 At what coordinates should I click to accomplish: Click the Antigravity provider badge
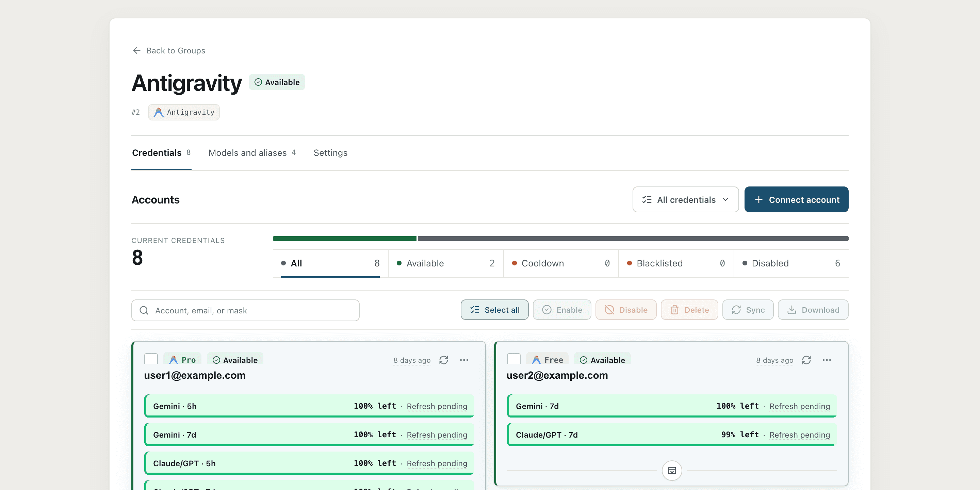pyautogui.click(x=184, y=112)
